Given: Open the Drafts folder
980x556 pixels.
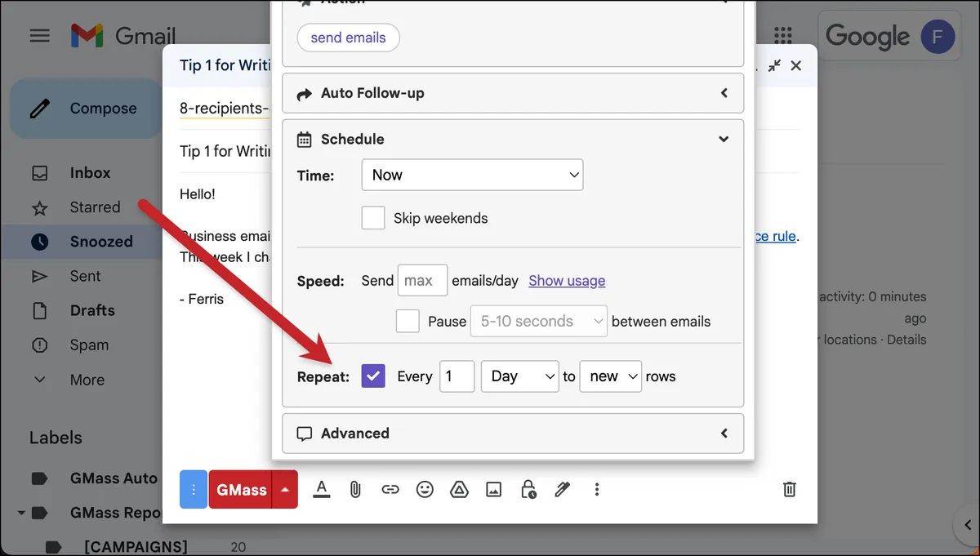Looking at the screenshot, I should [92, 310].
